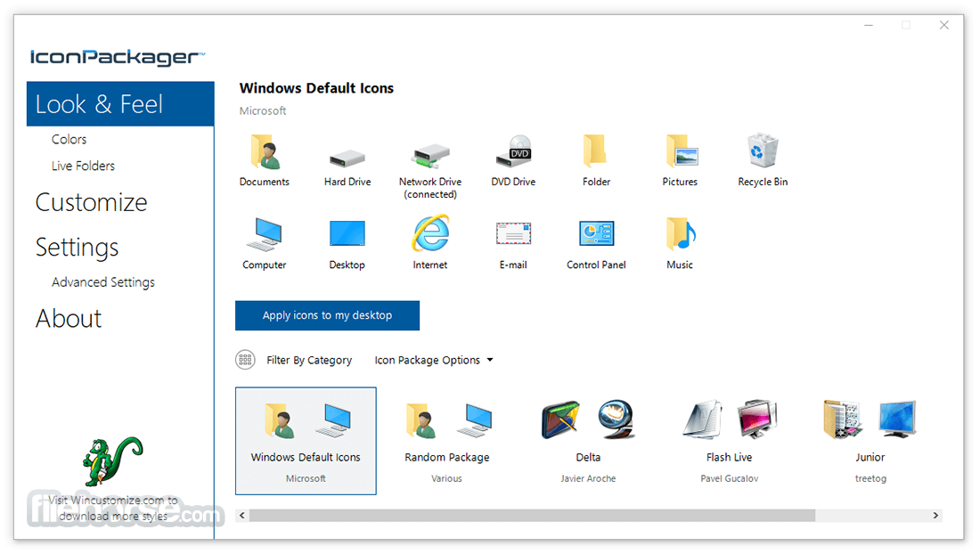The image size is (980, 554).
Task: Minimize the IconPackager window
Action: 869,25
